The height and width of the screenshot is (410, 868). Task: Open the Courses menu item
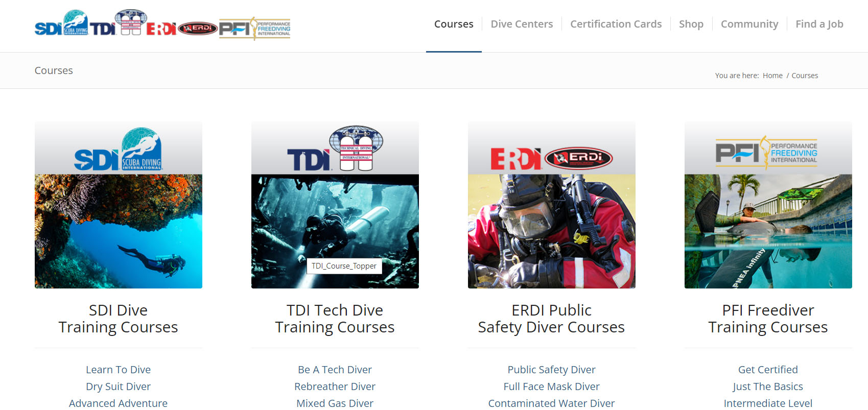coord(454,24)
